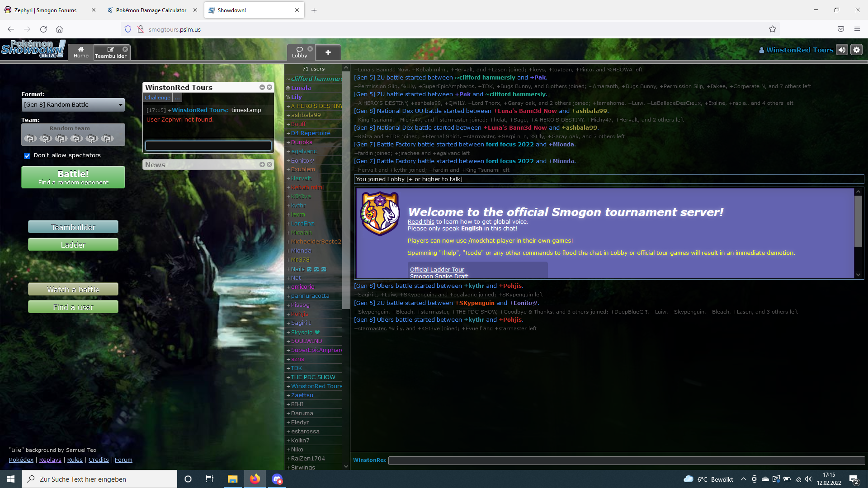Click the Pokémon Showdown logo
This screenshot has width=868, height=488.
[x=33, y=49]
